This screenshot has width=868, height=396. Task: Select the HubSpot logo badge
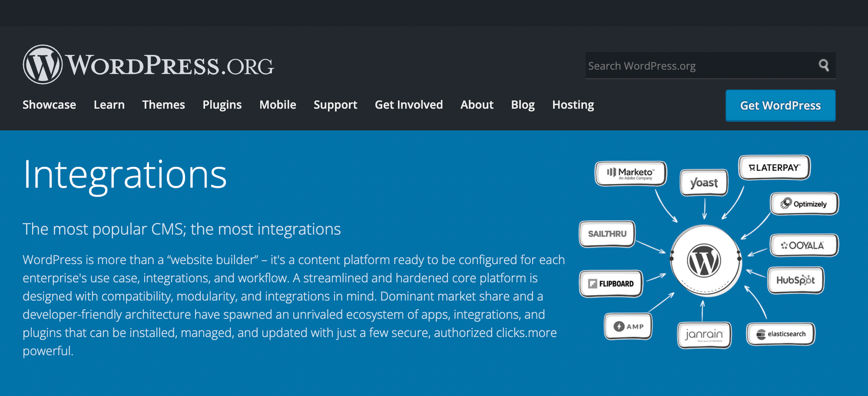click(x=796, y=280)
